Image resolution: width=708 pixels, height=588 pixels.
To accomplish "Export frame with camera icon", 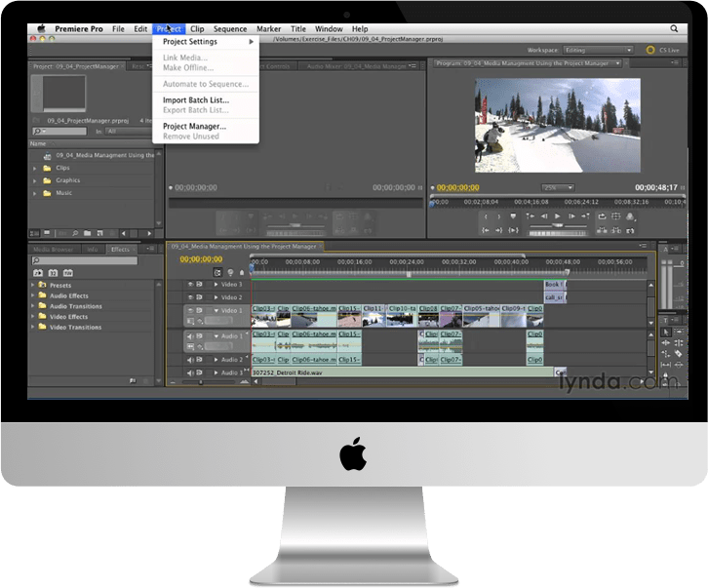I will (x=630, y=231).
